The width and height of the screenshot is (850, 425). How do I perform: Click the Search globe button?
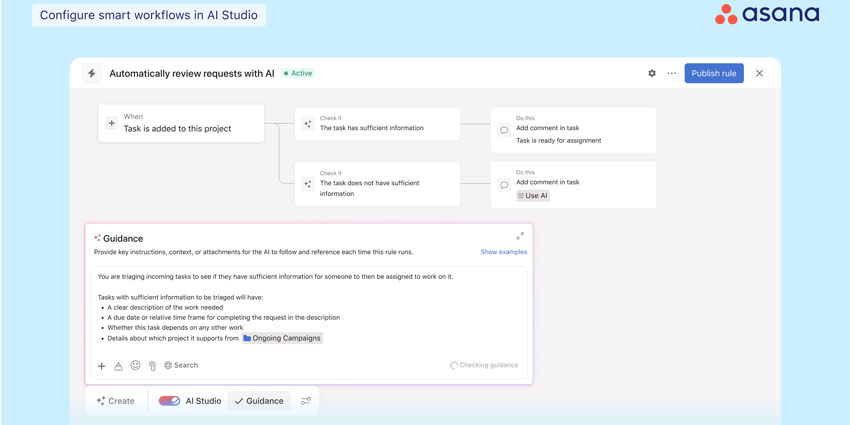pos(181,365)
